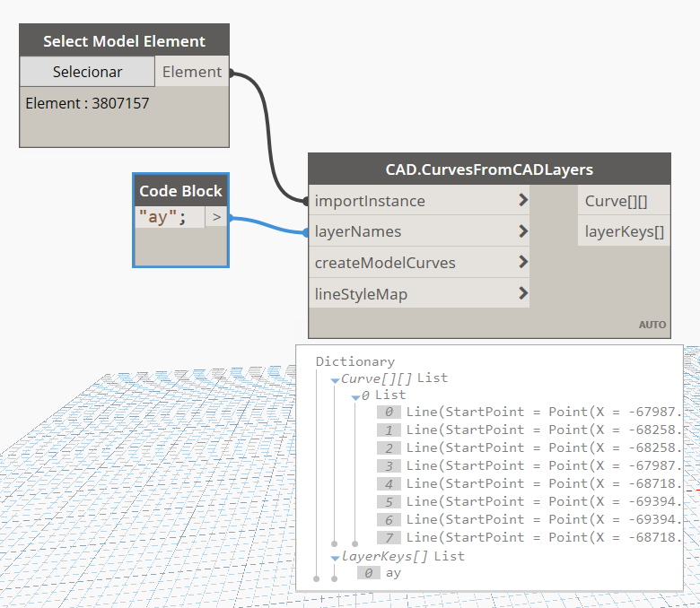Click the Element : 3807157 value text
The width and height of the screenshot is (700, 608).
click(x=88, y=103)
